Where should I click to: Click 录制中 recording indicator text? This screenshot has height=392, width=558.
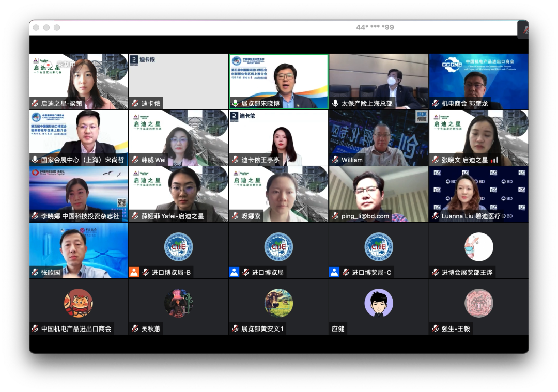(67, 64)
